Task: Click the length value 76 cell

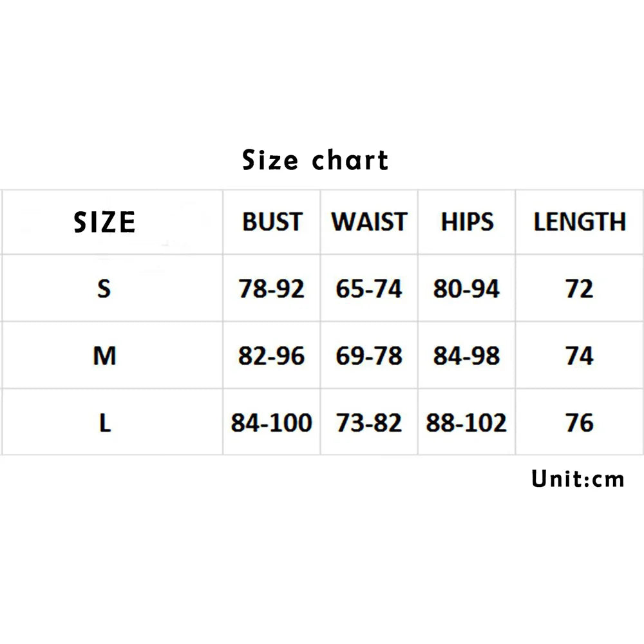Action: tap(578, 423)
